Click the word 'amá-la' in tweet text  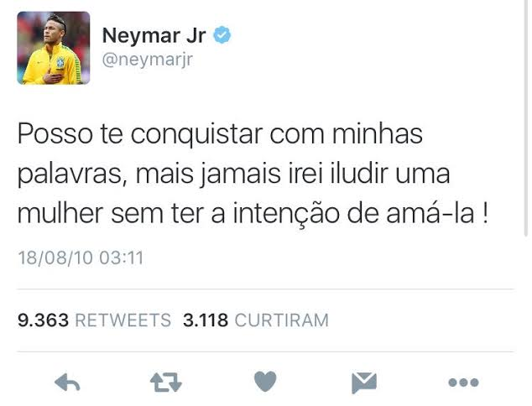pyautogui.click(x=430, y=213)
